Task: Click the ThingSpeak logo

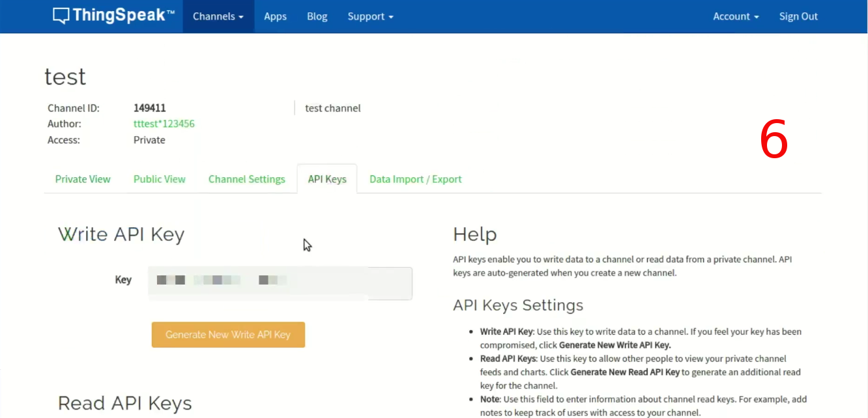Action: 113,16
